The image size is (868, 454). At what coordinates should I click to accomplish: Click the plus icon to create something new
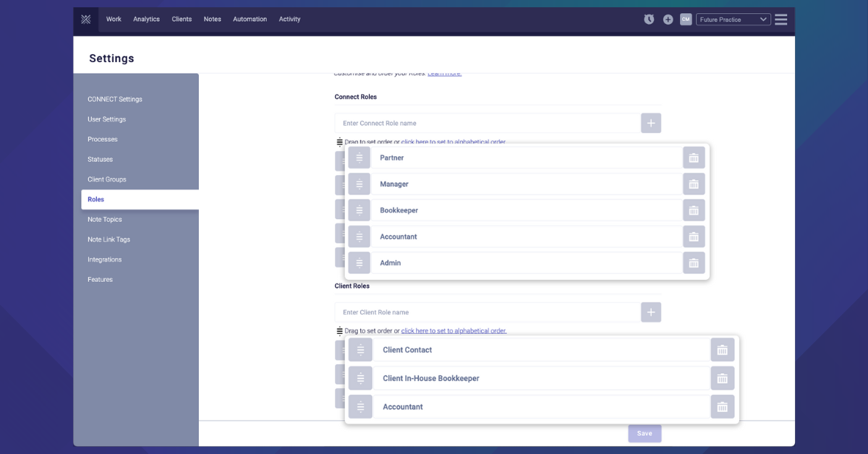click(x=668, y=19)
